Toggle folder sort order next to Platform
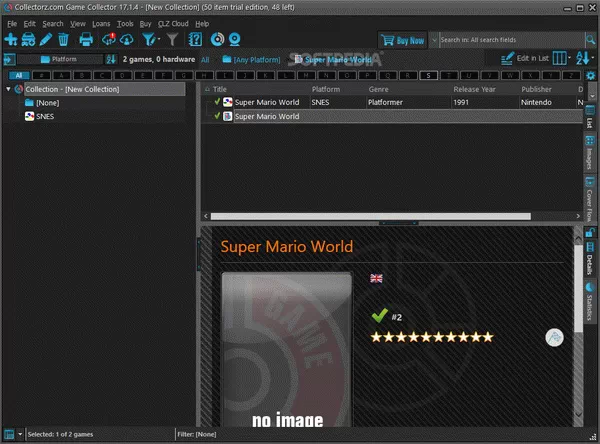 pos(112,59)
